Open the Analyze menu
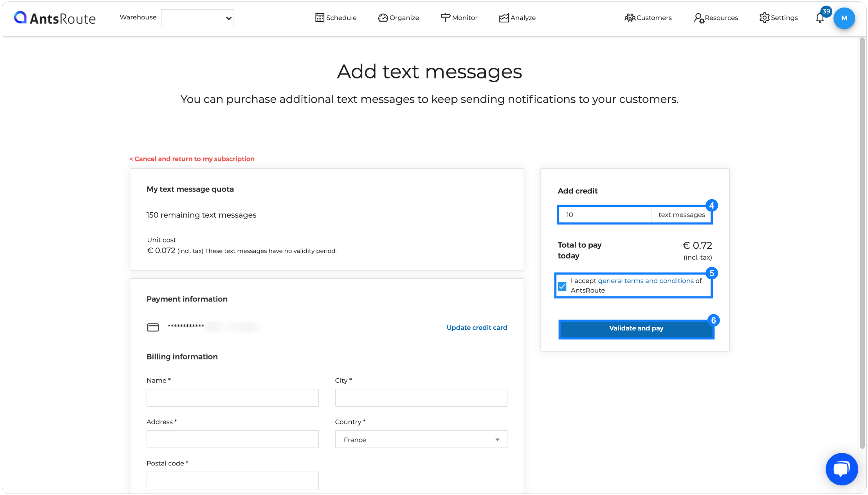 (x=517, y=18)
